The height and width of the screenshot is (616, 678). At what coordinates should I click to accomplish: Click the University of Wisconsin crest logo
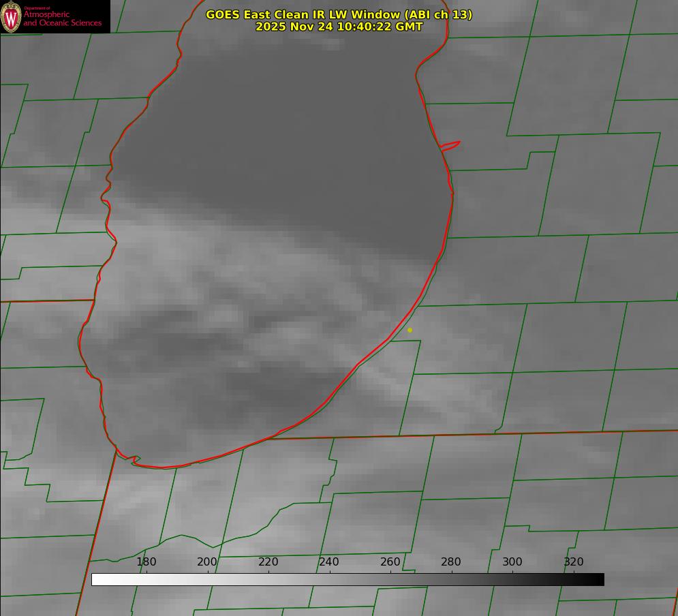11,16
